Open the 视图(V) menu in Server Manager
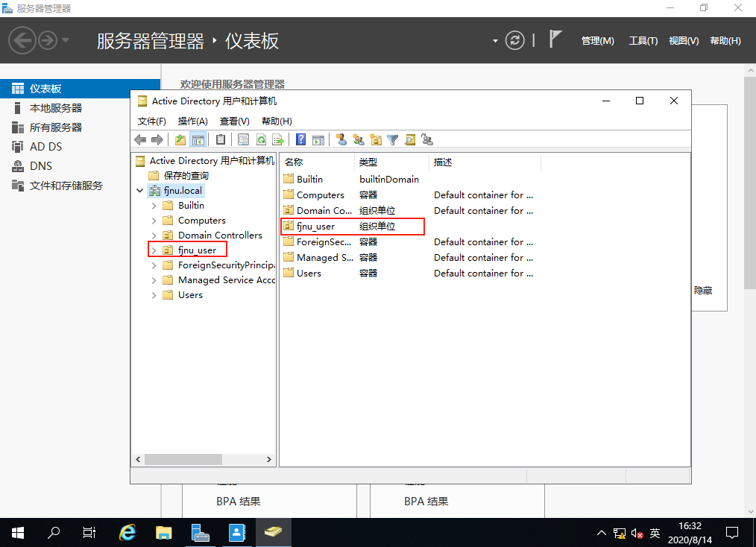The width and height of the screenshot is (756, 547). tap(684, 41)
